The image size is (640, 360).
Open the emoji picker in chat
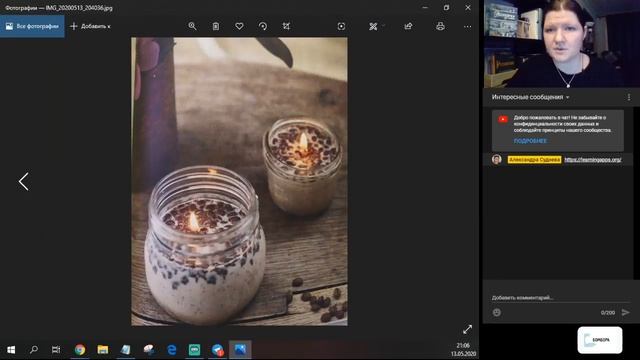[497, 312]
